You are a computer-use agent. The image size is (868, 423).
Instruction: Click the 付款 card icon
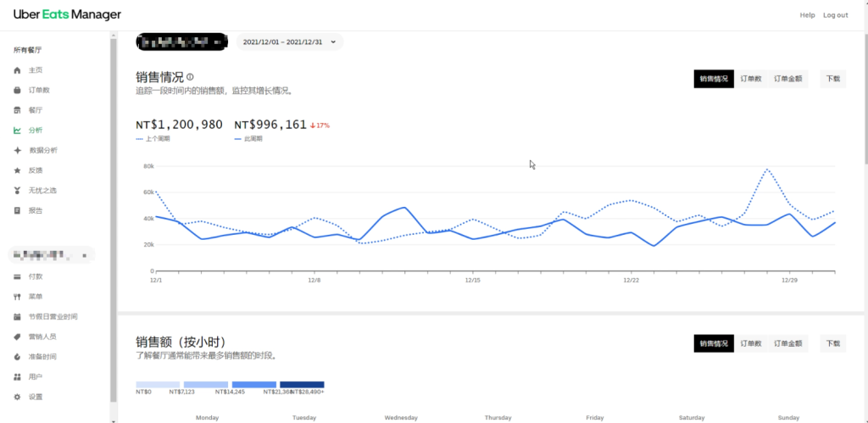pyautogui.click(x=17, y=277)
